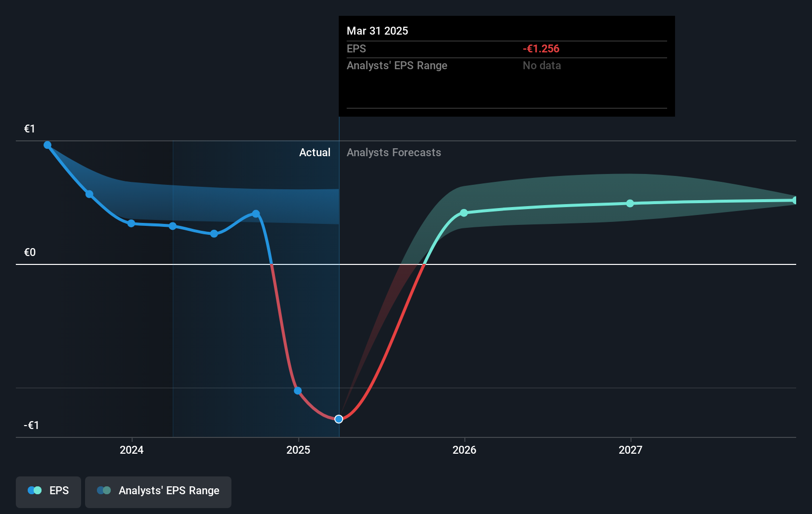Select the EPS peak point in late 2024

coord(256,214)
